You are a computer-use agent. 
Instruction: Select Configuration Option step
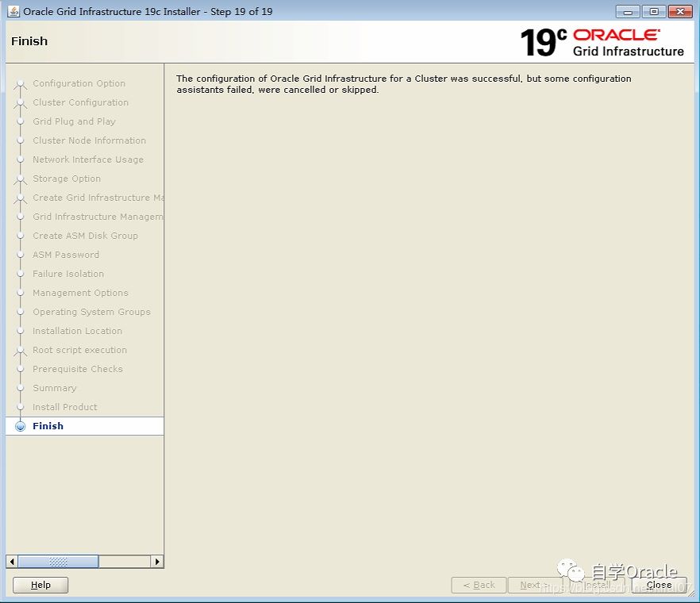pos(79,83)
